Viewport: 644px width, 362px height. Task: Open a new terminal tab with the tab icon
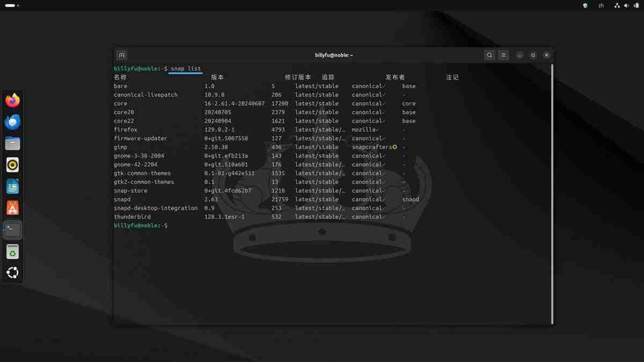coord(121,55)
